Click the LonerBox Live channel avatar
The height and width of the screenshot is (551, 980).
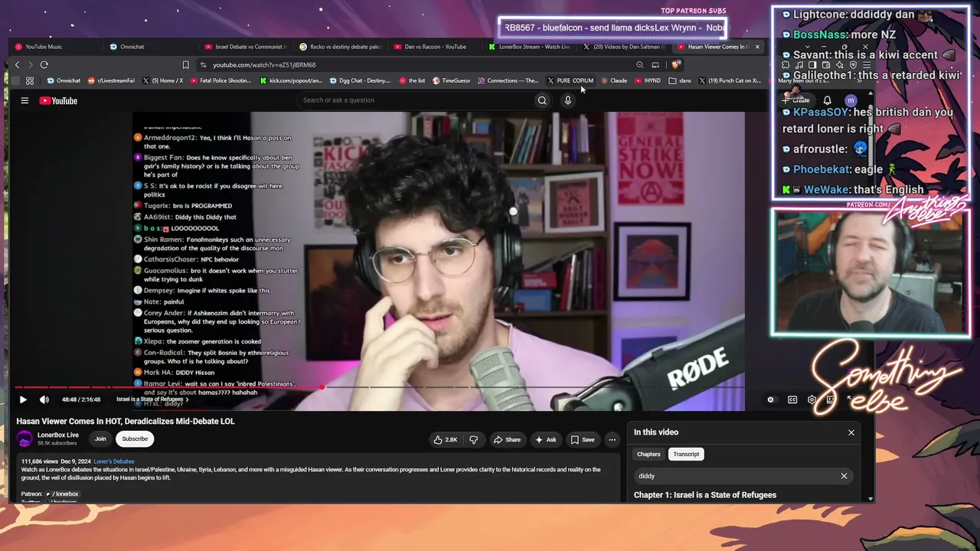[x=25, y=439]
